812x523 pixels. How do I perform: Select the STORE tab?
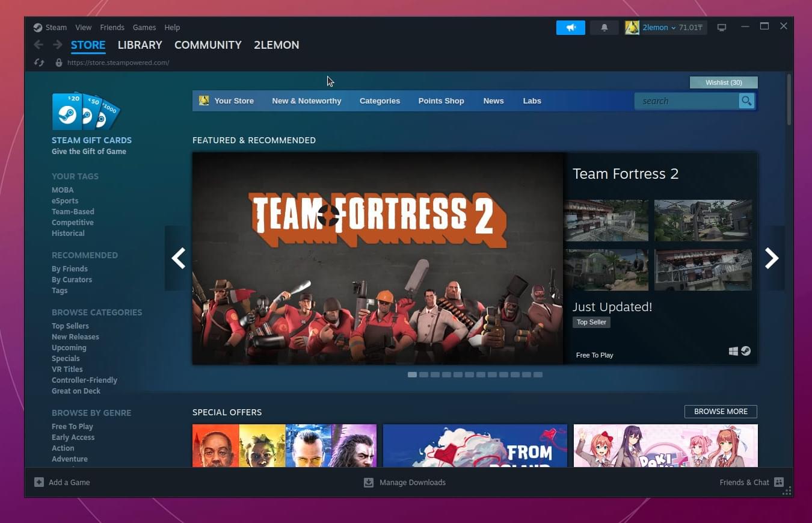click(x=88, y=45)
